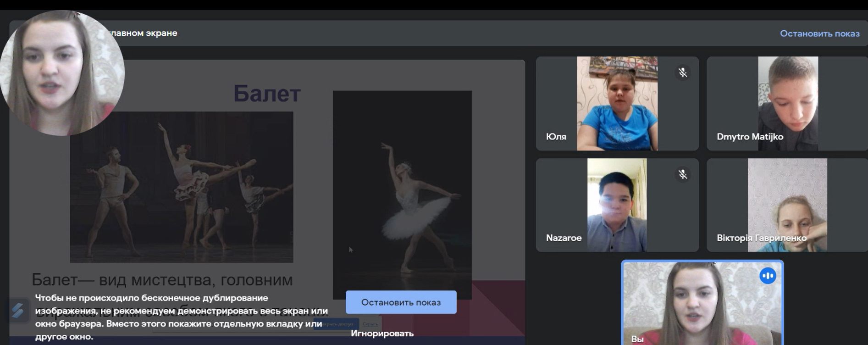Click the slide text "Балет— вид мистецтва"

point(162,279)
